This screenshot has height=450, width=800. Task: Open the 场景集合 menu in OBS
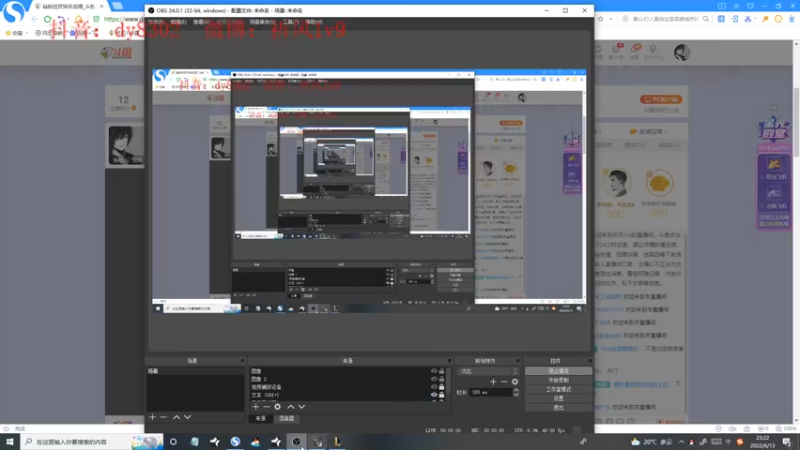pos(262,22)
